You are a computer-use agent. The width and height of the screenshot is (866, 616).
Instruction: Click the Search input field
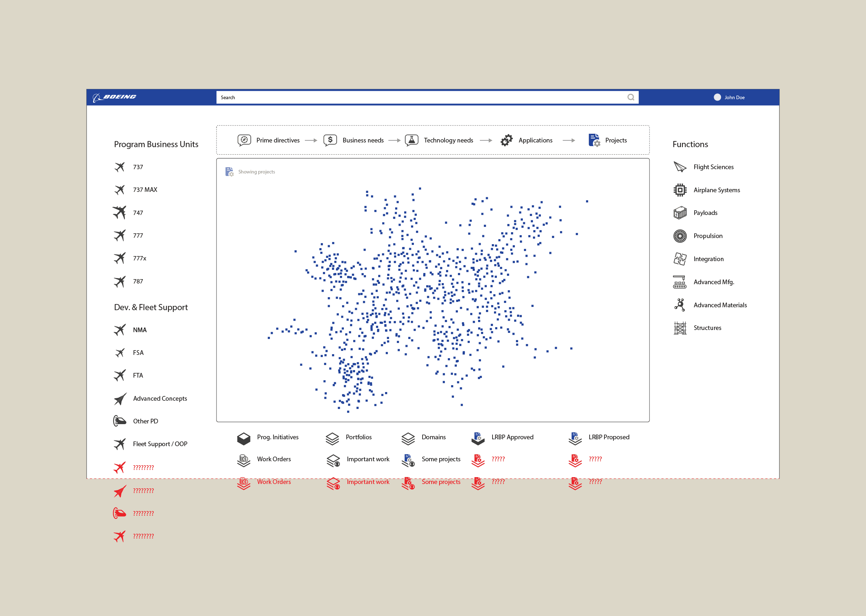click(x=417, y=97)
